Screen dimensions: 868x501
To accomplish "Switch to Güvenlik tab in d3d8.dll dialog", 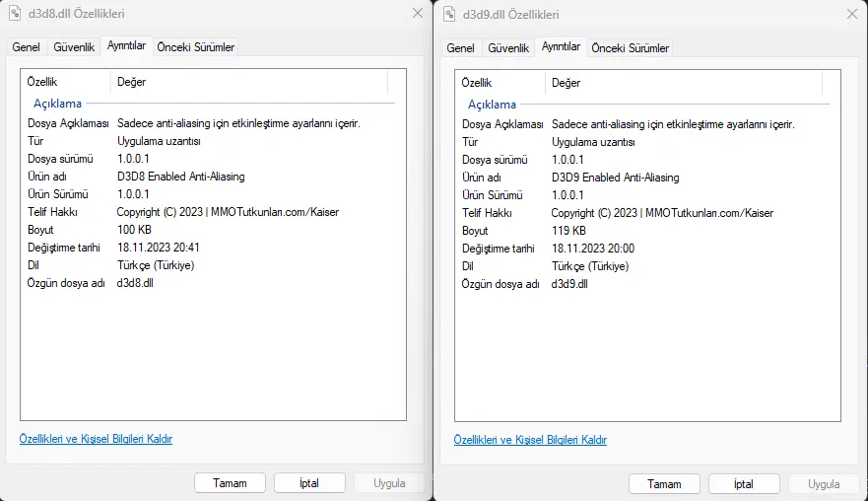I will (x=74, y=47).
